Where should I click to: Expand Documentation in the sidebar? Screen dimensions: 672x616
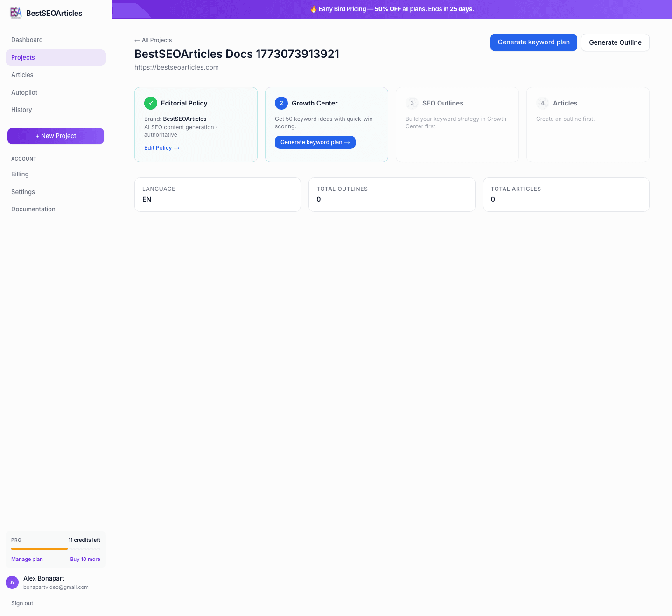[33, 209]
